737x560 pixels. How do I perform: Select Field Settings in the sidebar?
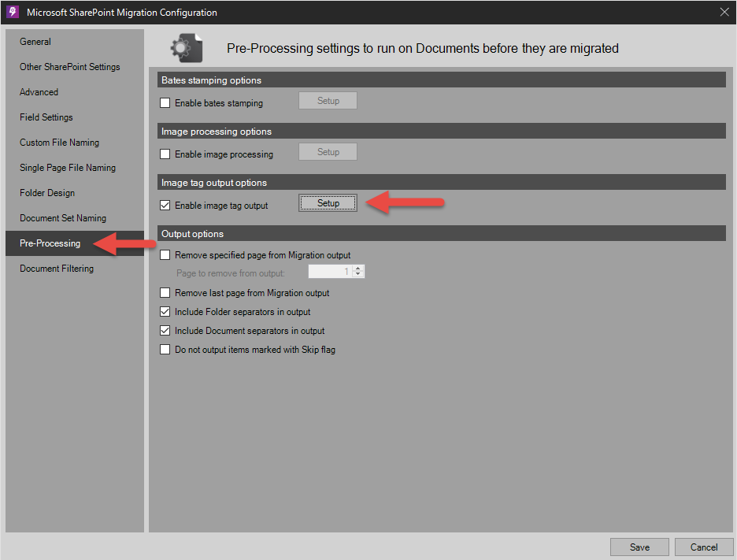pos(75,117)
